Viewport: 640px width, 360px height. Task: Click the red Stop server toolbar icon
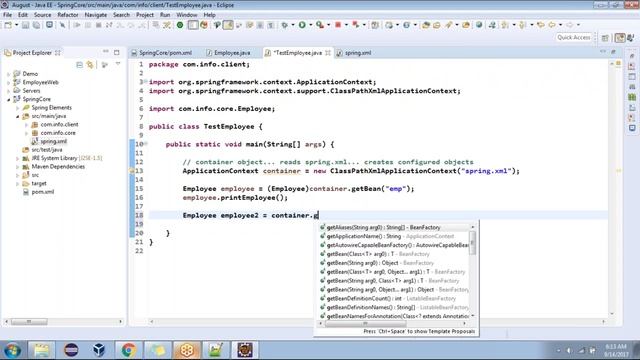(338, 25)
